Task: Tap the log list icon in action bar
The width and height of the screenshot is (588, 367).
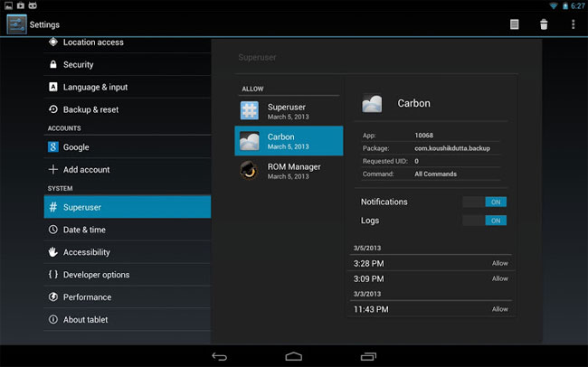Action: pos(515,24)
